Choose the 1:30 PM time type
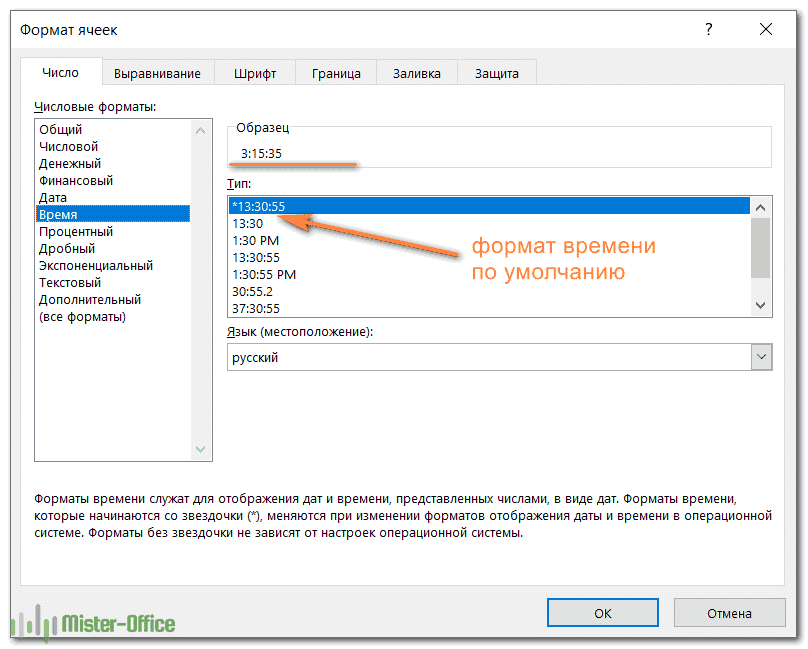 click(490, 241)
